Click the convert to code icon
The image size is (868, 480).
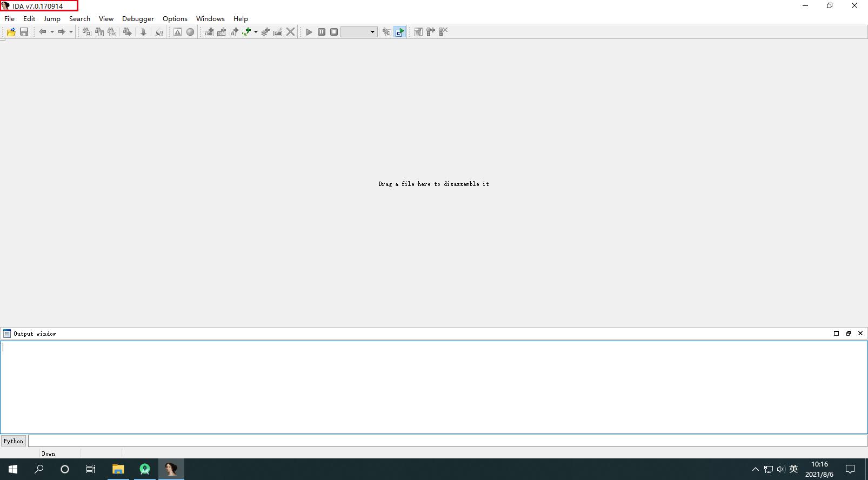tap(209, 32)
